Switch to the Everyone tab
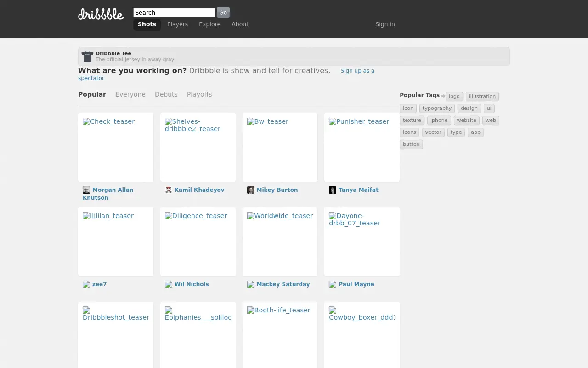The image size is (588, 368). coord(130,94)
